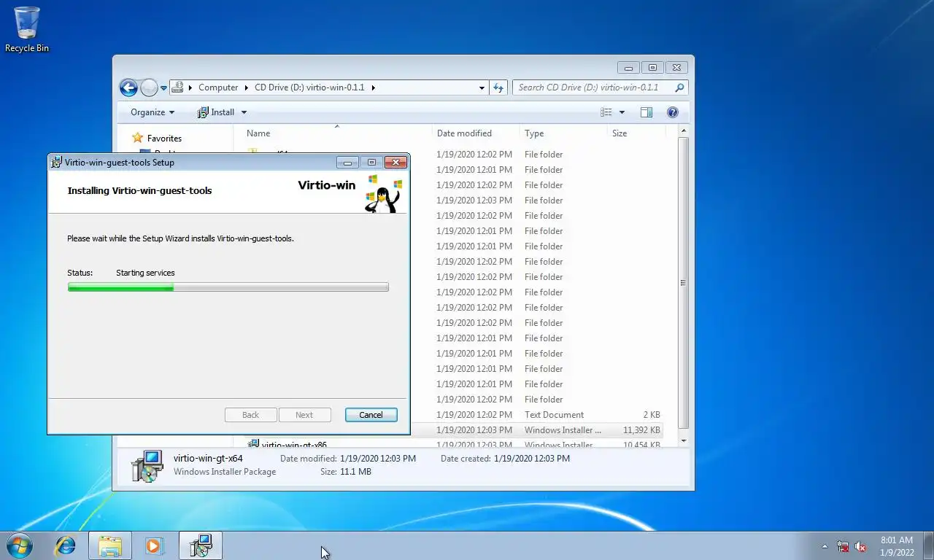Click the installation progress bar

[x=228, y=287]
